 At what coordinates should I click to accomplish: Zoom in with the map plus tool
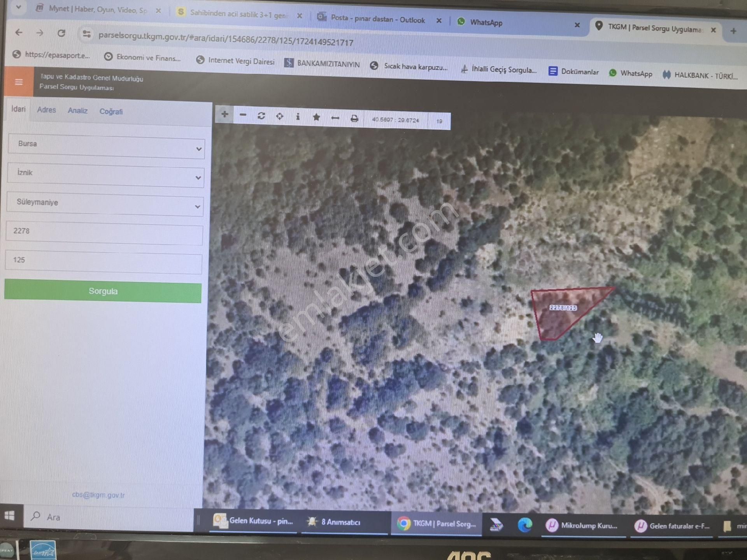click(x=224, y=114)
